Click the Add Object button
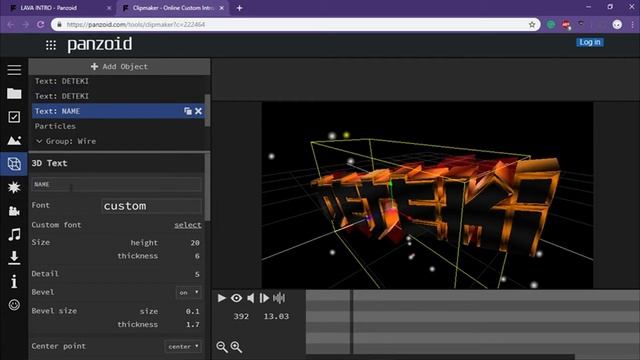 pos(119,67)
